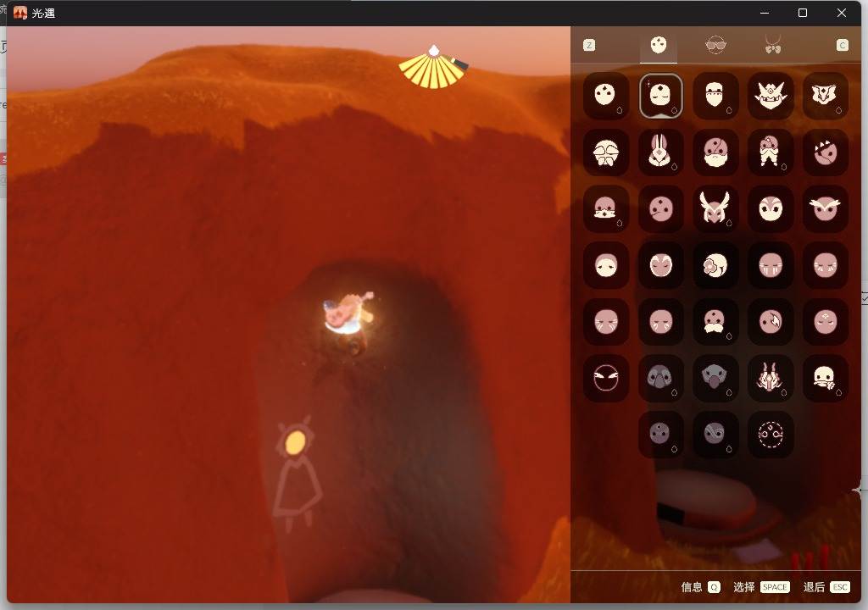Select pink mask with whisker lines
This screenshot has width=868, height=610.
[x=605, y=322]
